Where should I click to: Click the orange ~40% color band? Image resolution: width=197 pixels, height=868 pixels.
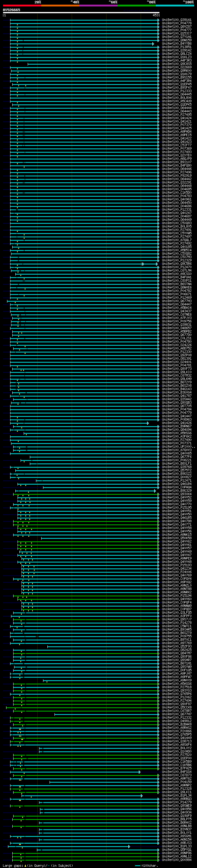60,6
